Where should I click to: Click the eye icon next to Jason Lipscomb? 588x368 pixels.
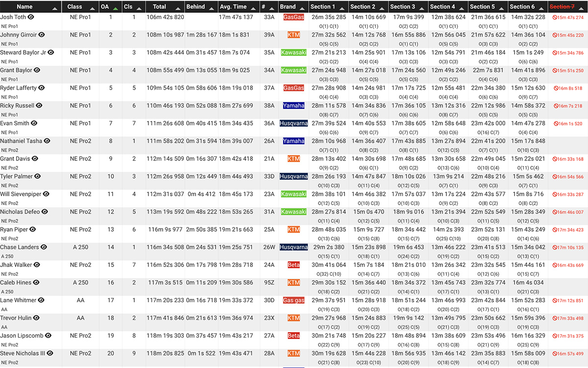click(x=48, y=336)
